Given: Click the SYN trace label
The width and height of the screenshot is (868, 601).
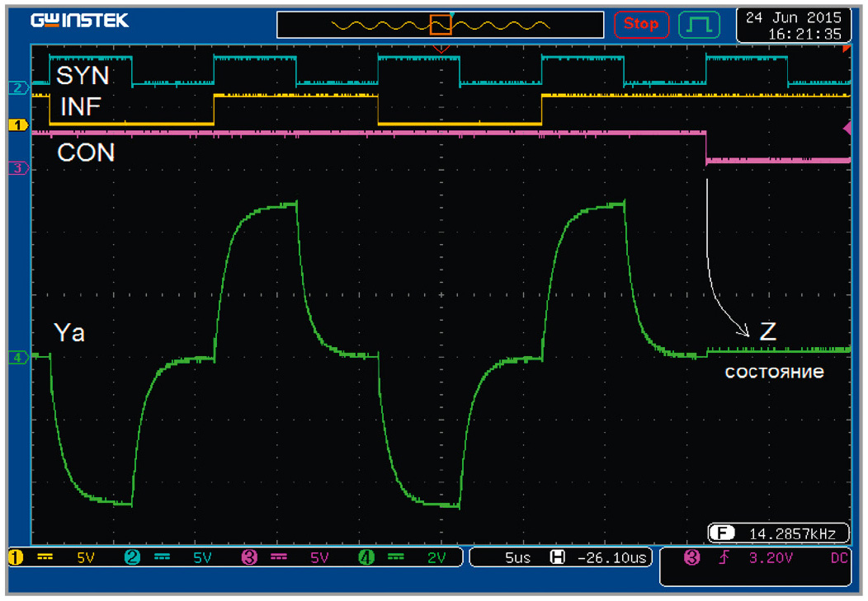Looking at the screenshot, I should [x=83, y=76].
